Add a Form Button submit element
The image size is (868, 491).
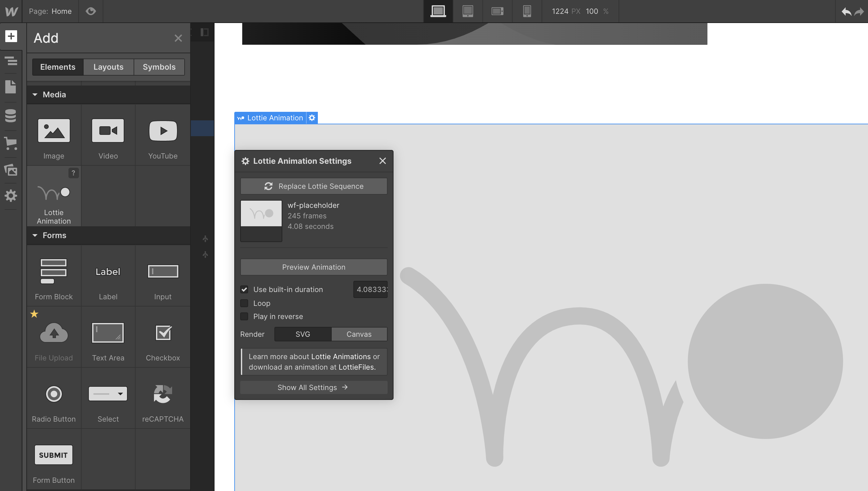pyautogui.click(x=54, y=459)
